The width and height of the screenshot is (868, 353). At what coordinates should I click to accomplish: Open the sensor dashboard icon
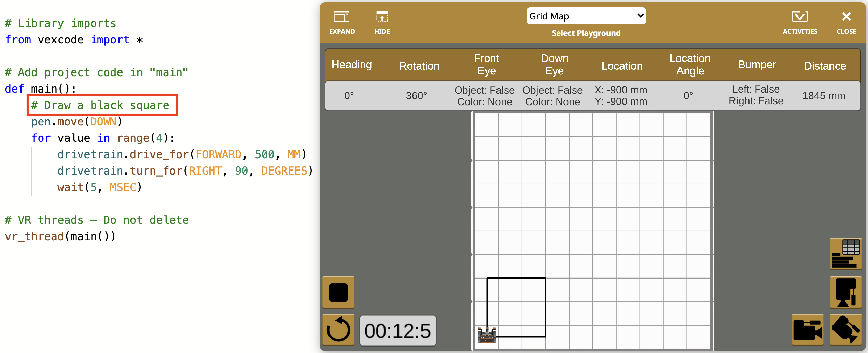point(846,254)
